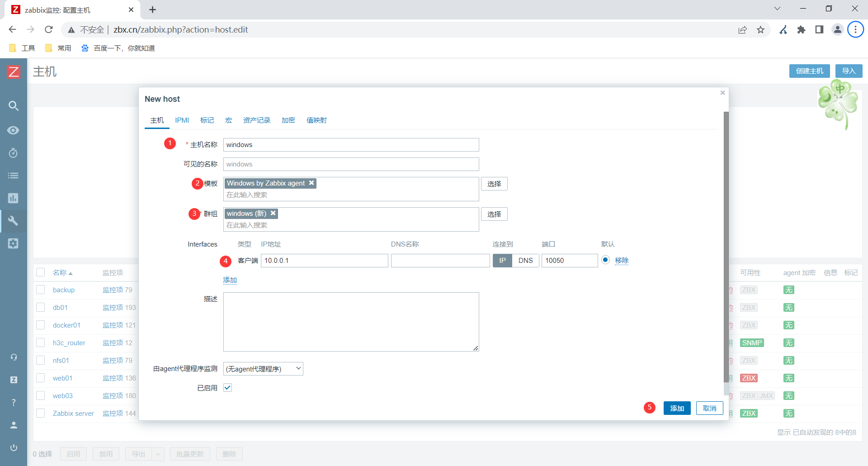Switch to the 标记 tab
This screenshot has width=868, height=466.
click(207, 120)
